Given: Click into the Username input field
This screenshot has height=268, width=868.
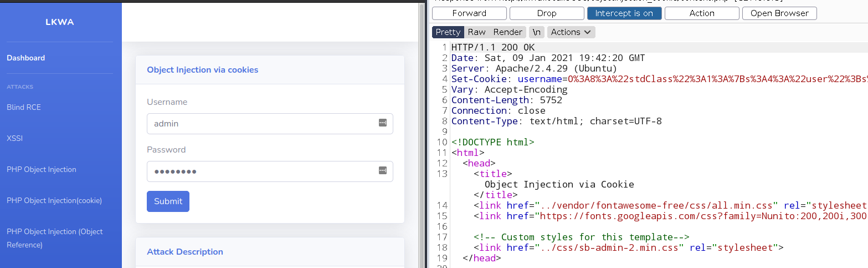Looking at the screenshot, I should point(260,124).
